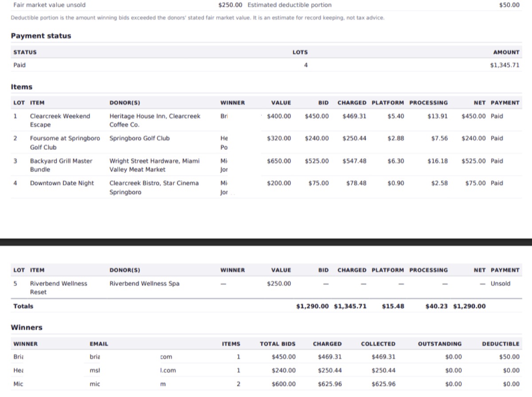Screen dimensions: 532x397
Task: Click the Winners section heading
Action: point(27,327)
